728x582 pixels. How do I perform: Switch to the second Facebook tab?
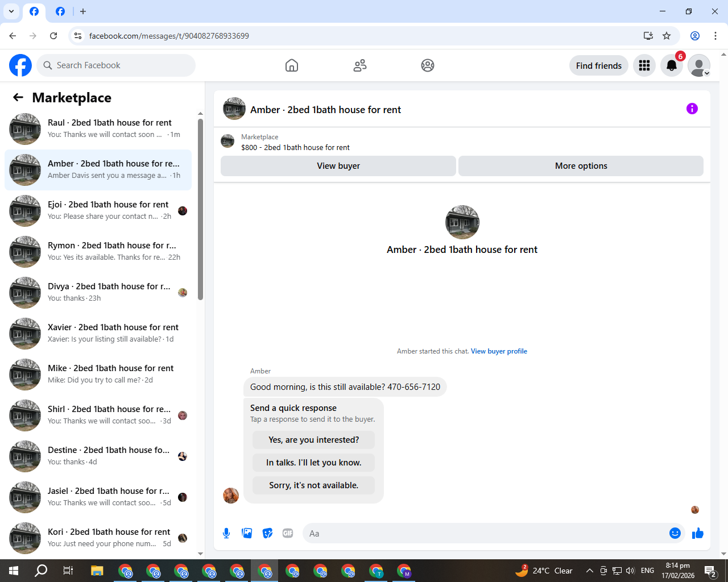60,11
